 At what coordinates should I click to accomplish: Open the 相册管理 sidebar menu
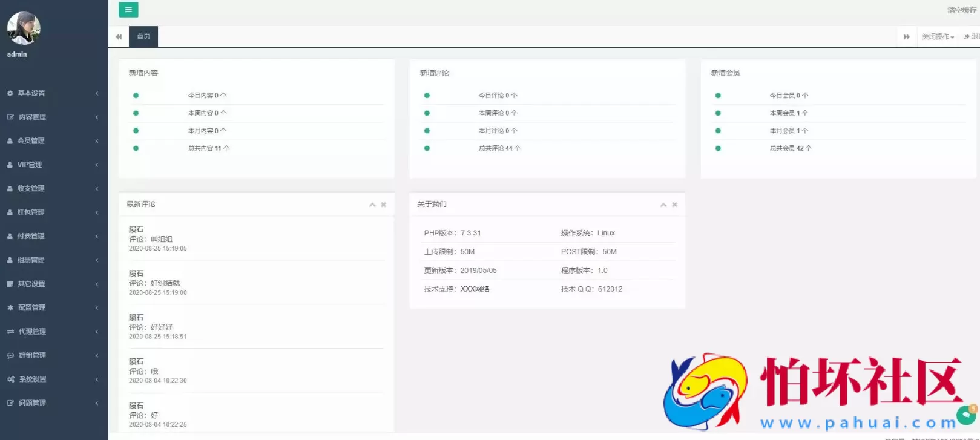click(54, 260)
